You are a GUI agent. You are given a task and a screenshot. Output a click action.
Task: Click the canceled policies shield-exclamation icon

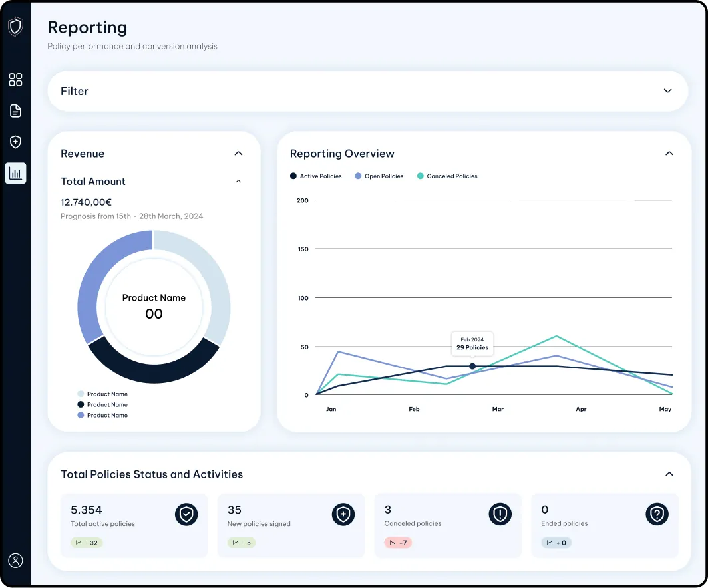[x=500, y=514]
